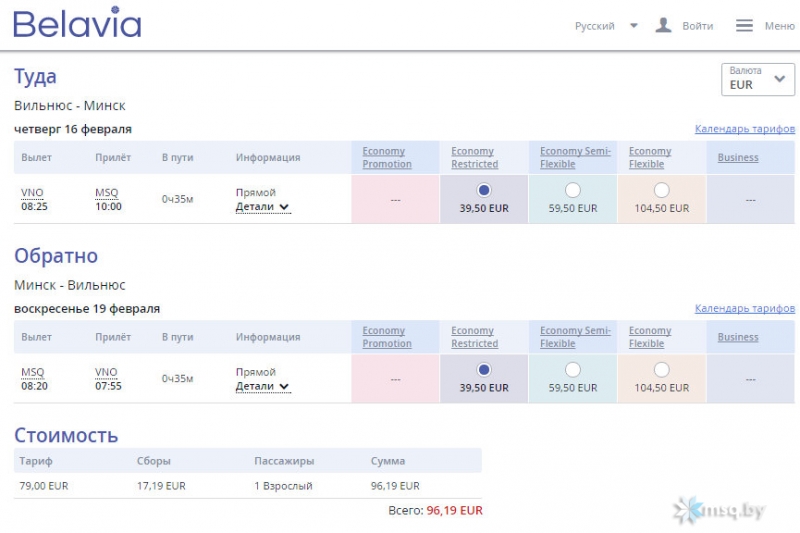Open Economy Promotion header in Туда table
Image resolution: width=800 pixels, height=533 pixels.
click(387, 158)
